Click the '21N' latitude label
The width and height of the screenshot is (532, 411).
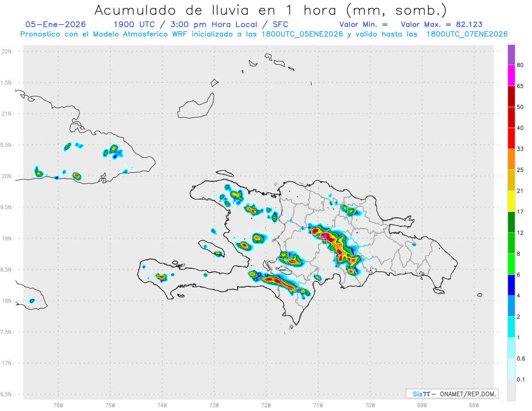point(7,114)
